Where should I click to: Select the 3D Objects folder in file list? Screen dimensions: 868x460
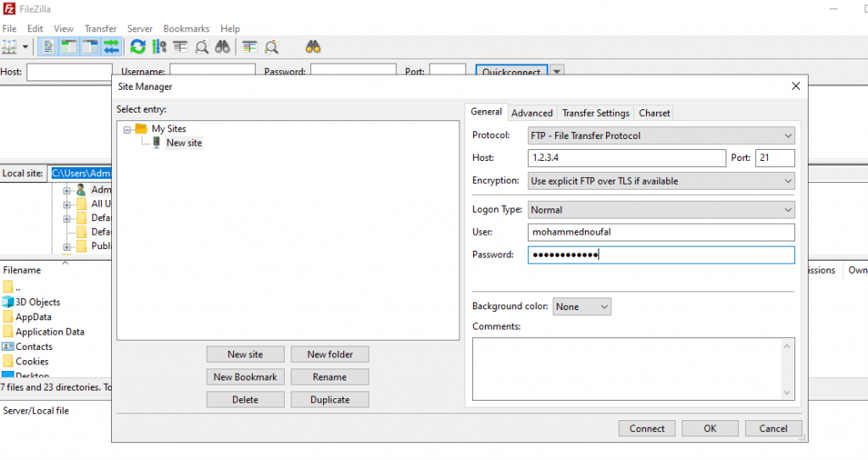[37, 302]
